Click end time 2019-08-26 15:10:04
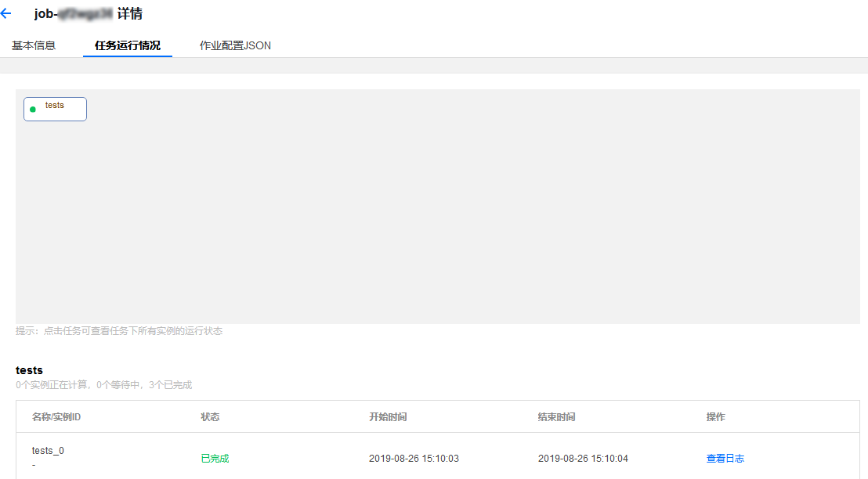 click(x=583, y=458)
